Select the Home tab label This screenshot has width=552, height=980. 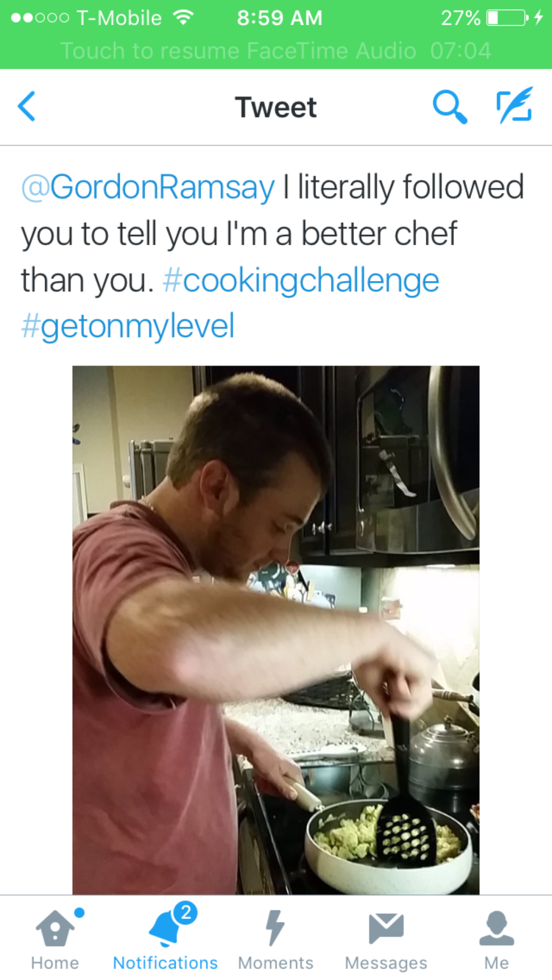[x=55, y=963]
